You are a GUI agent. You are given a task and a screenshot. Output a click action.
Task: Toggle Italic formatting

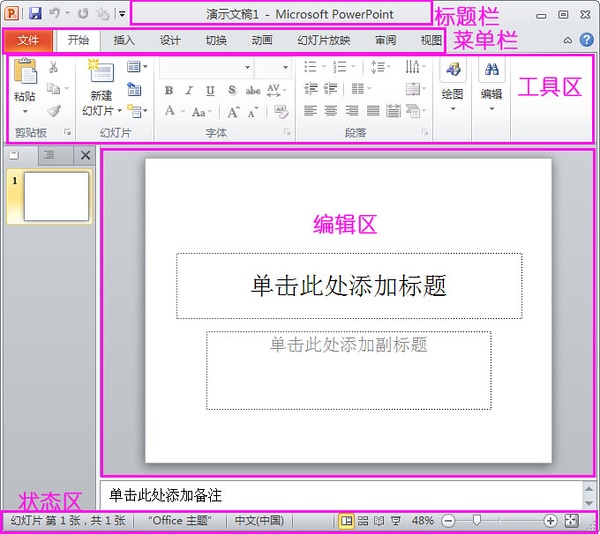point(189,90)
